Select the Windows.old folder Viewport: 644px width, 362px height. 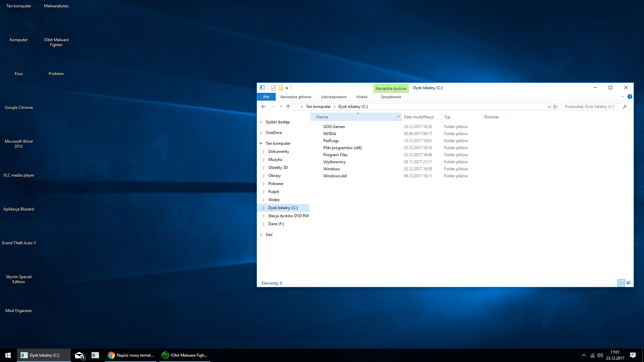335,176
